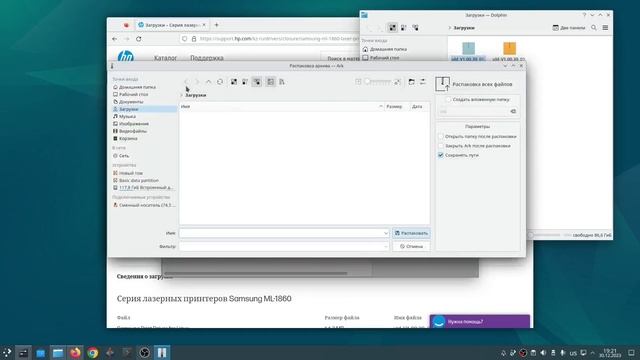
Task: Adjust the icon size slider in Ark dialog
Action: click(x=378, y=82)
